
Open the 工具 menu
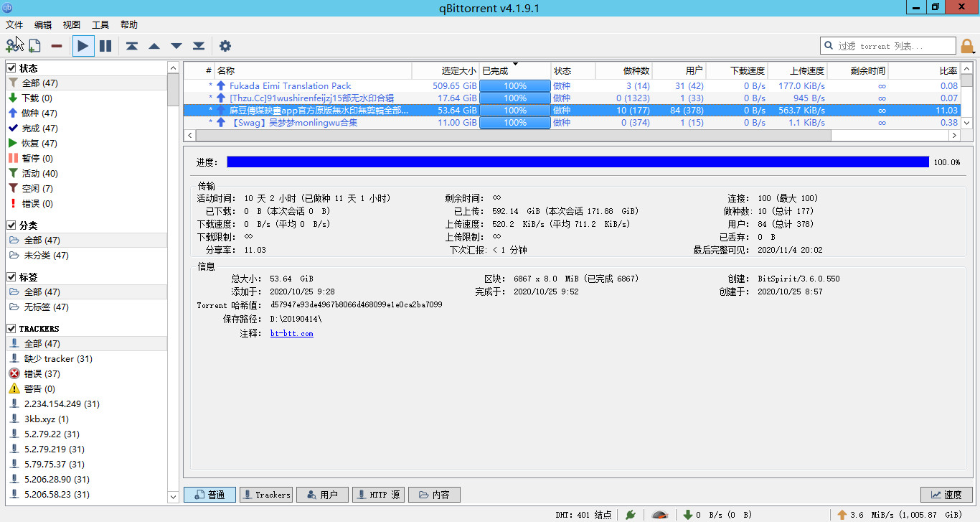(x=100, y=24)
